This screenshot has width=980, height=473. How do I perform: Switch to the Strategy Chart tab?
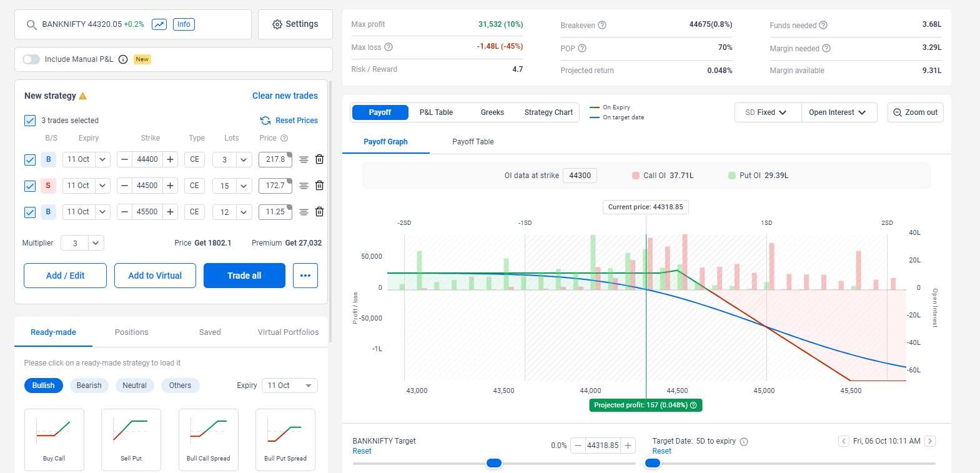[x=548, y=112]
